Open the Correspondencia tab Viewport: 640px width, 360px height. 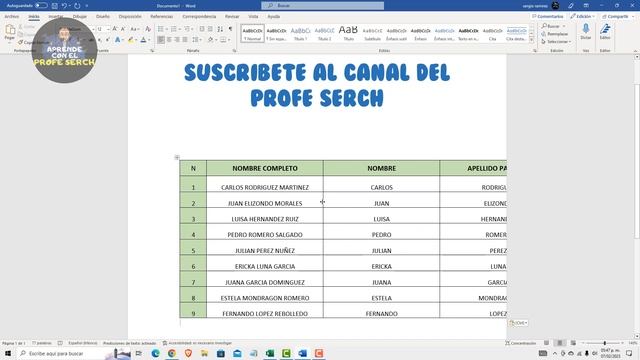pyautogui.click(x=199, y=16)
